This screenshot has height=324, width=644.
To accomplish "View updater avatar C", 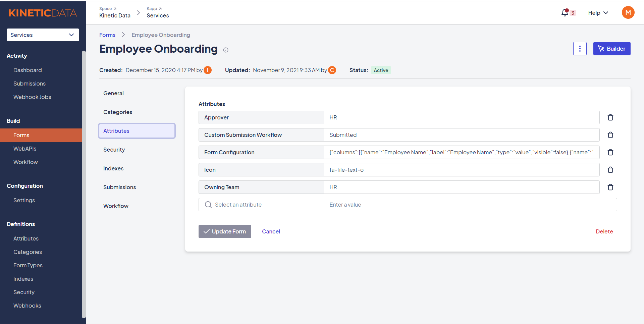I will (332, 70).
